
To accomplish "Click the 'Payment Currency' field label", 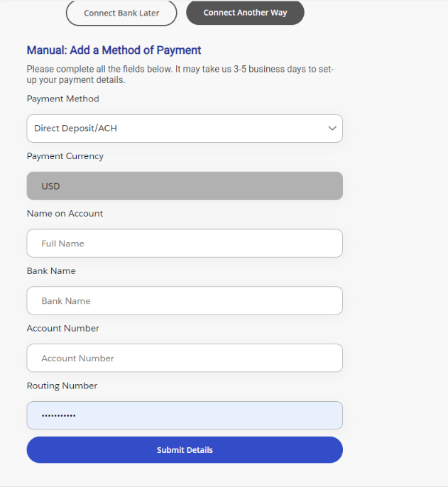I will (x=65, y=156).
